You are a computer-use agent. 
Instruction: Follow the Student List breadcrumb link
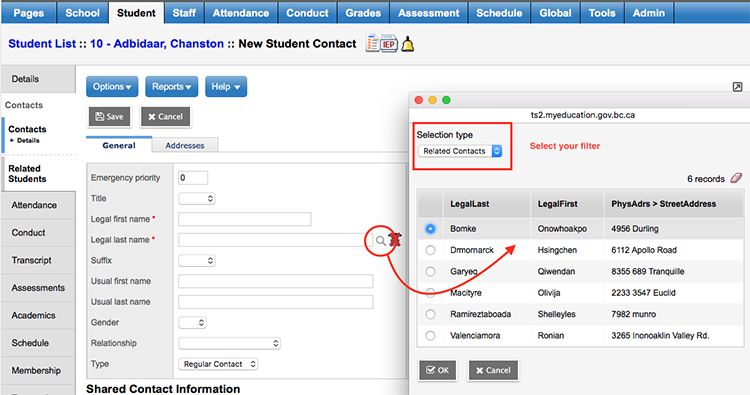click(42, 44)
